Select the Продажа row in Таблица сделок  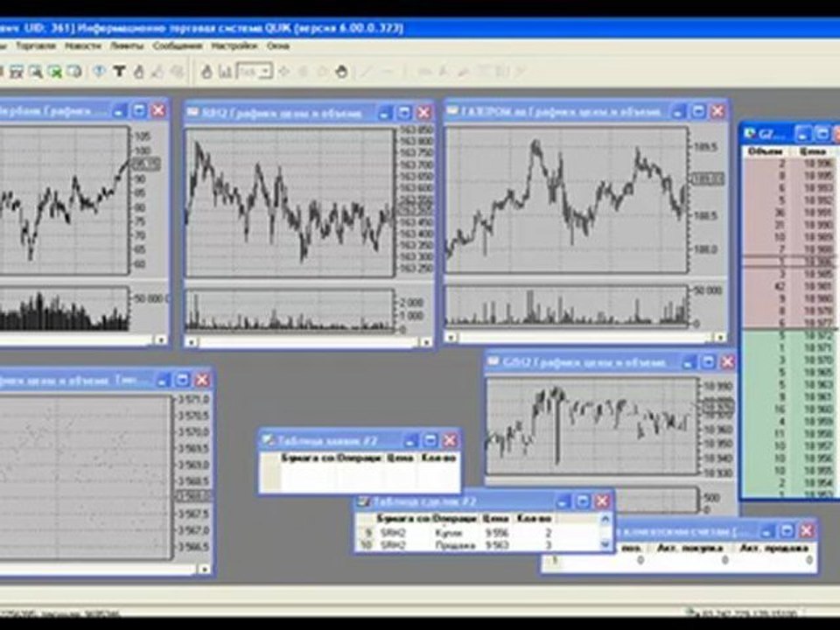coord(478,545)
